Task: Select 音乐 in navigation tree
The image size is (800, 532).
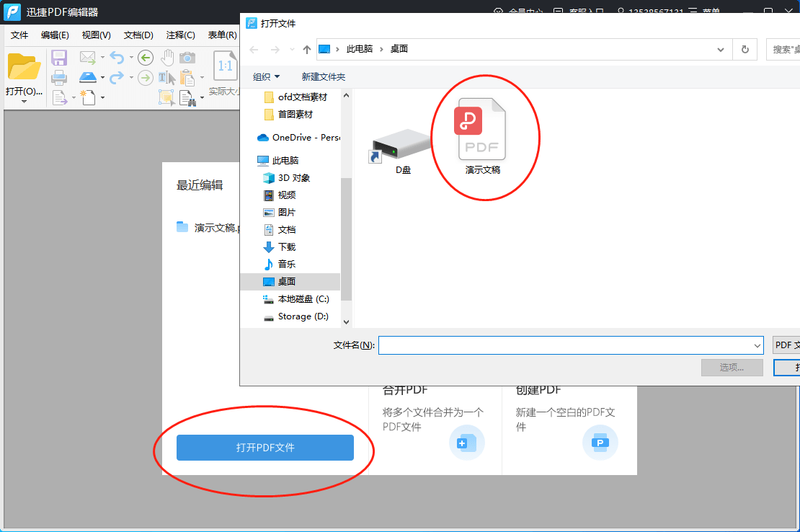Action: 280,265
